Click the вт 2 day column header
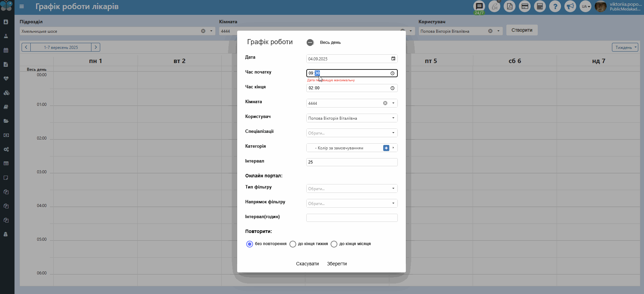The width and height of the screenshot is (644, 294). [179, 61]
